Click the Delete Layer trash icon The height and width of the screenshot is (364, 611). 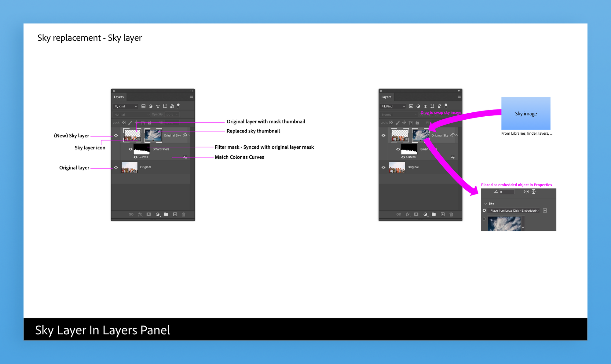[184, 214]
